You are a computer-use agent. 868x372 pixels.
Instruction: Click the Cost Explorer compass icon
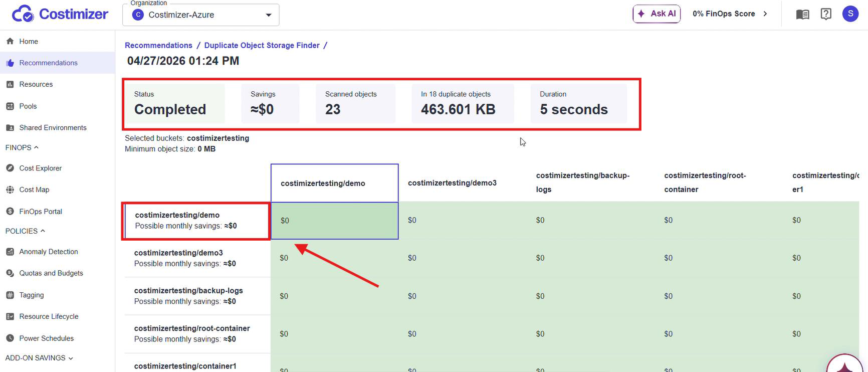10,168
